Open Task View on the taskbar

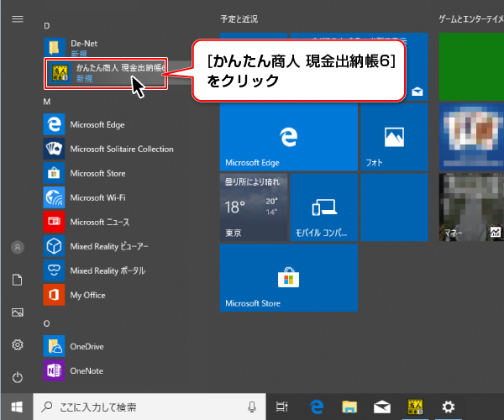point(282,407)
